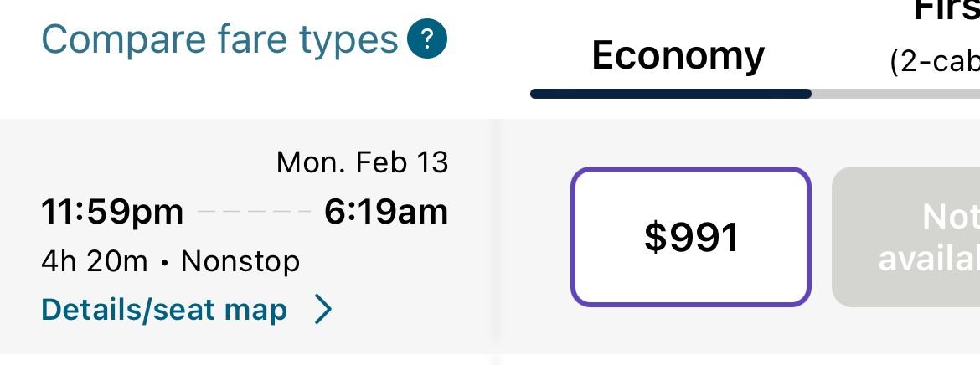Viewport: 980px width, 365px height.
Task: Click the 4h 20m flight duration
Action: pyautogui.click(x=94, y=262)
